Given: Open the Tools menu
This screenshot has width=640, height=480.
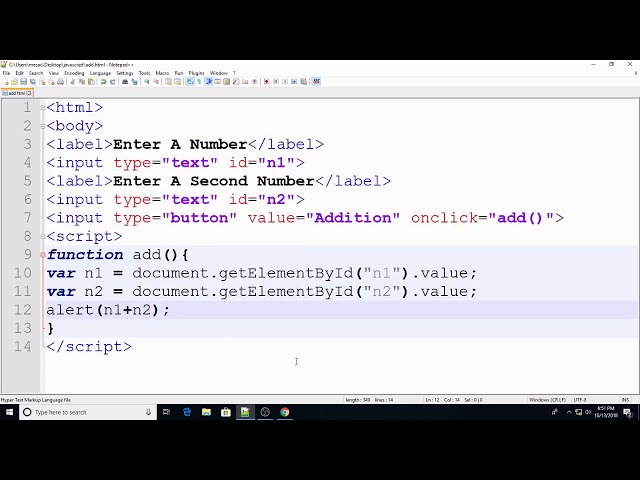Looking at the screenshot, I should [144, 73].
